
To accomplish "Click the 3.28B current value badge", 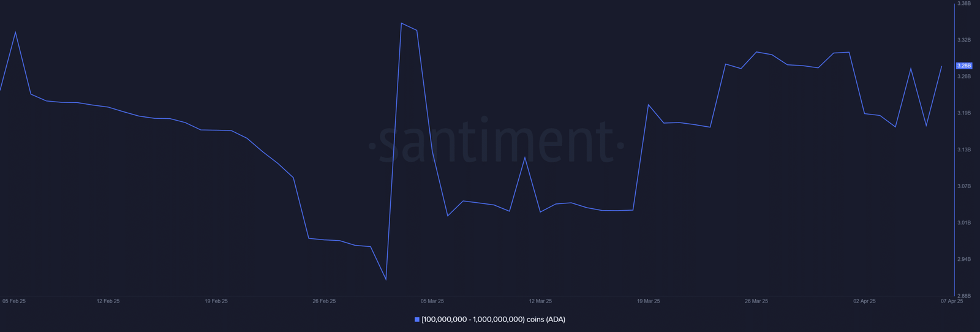I will 963,66.
